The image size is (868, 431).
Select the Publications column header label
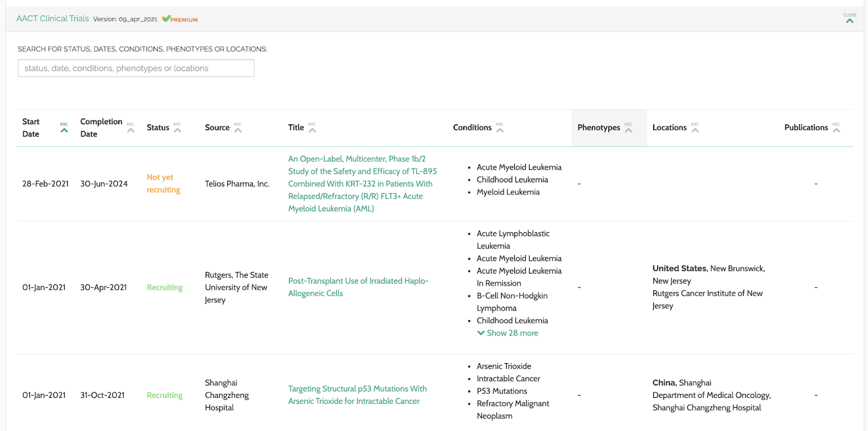pos(806,128)
